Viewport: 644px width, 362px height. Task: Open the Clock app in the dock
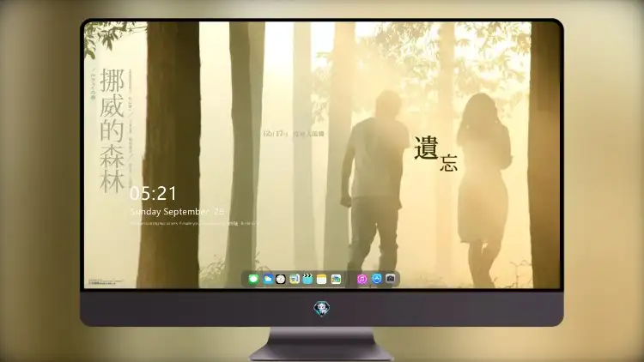click(x=281, y=279)
